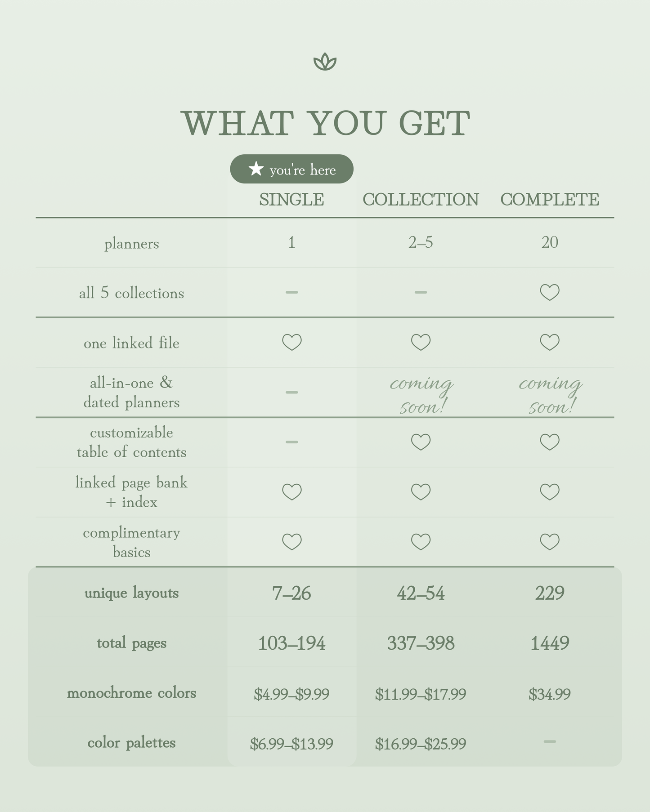The image size is (650, 812).
Task: Click the 'you're here' badge
Action: 291,169
